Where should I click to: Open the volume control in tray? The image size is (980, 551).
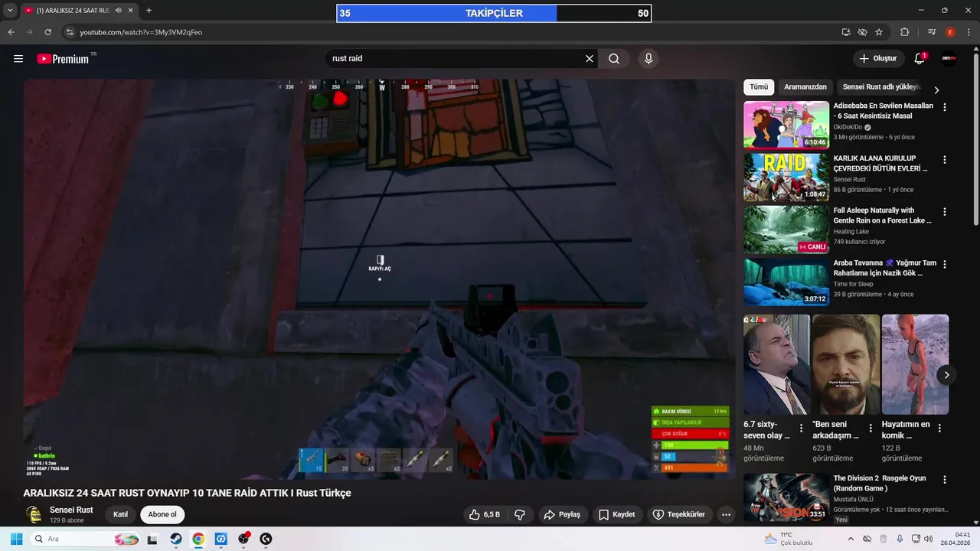(x=928, y=539)
